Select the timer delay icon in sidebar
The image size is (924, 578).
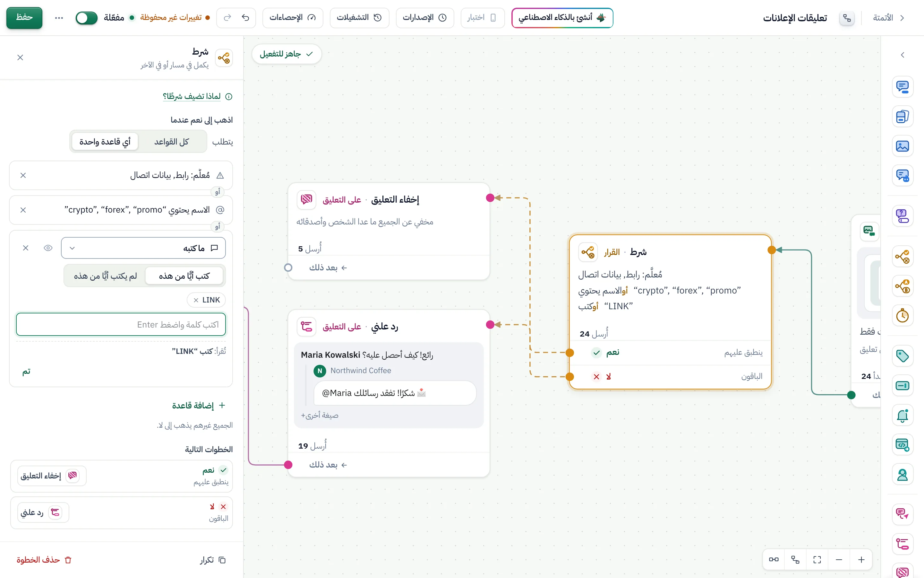[x=903, y=316]
